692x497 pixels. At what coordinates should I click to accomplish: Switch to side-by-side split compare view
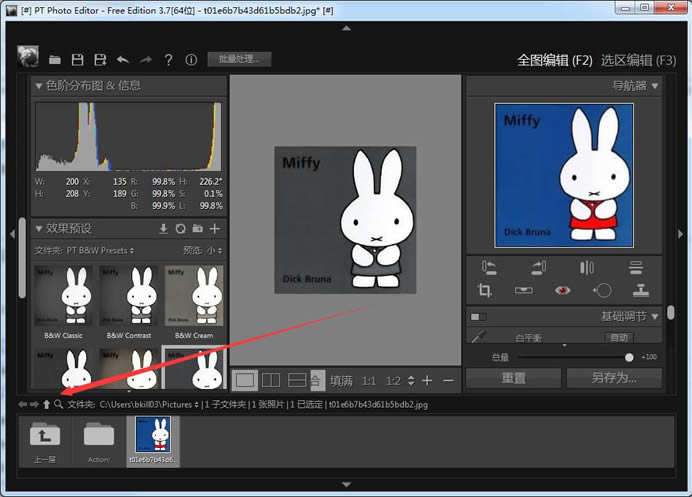coord(270,380)
